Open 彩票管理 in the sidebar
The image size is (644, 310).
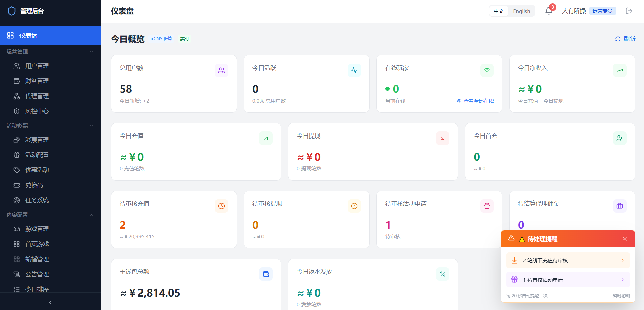(50, 140)
